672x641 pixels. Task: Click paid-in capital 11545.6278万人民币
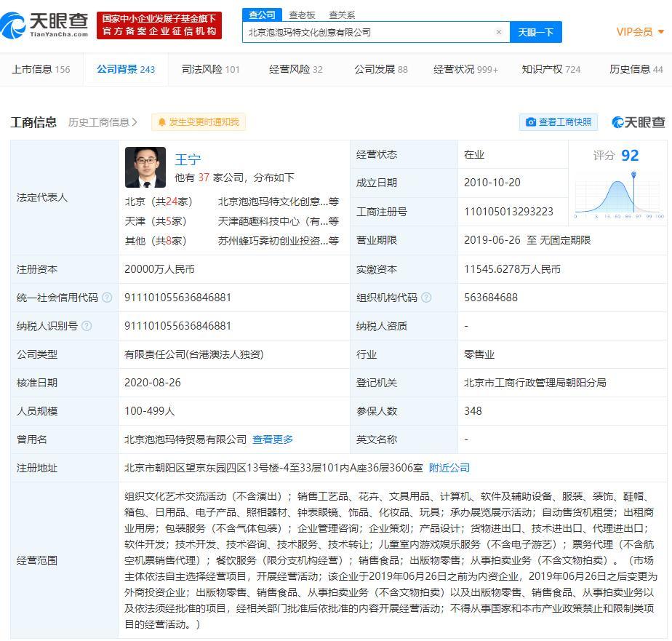point(512,268)
